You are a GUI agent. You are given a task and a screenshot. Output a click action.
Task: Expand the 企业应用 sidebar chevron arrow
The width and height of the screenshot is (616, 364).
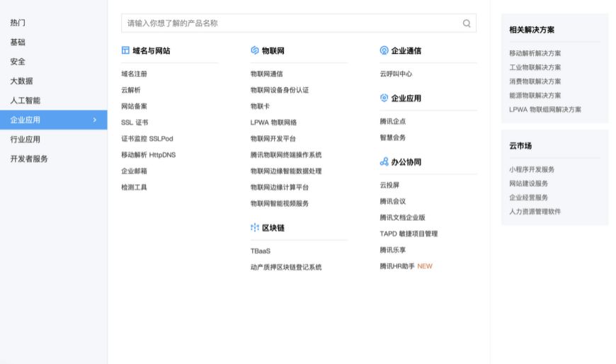(95, 120)
